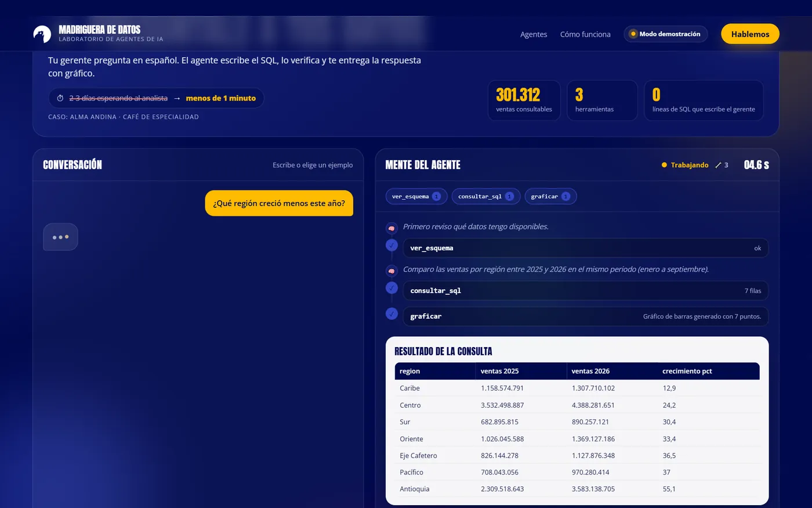Click the brain icon beside "Primero reviso qué datos"
This screenshot has width=812, height=508.
coord(391,228)
